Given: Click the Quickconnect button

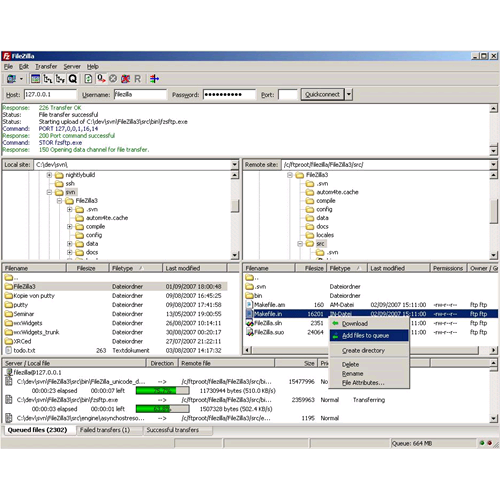Looking at the screenshot, I should coord(322,95).
